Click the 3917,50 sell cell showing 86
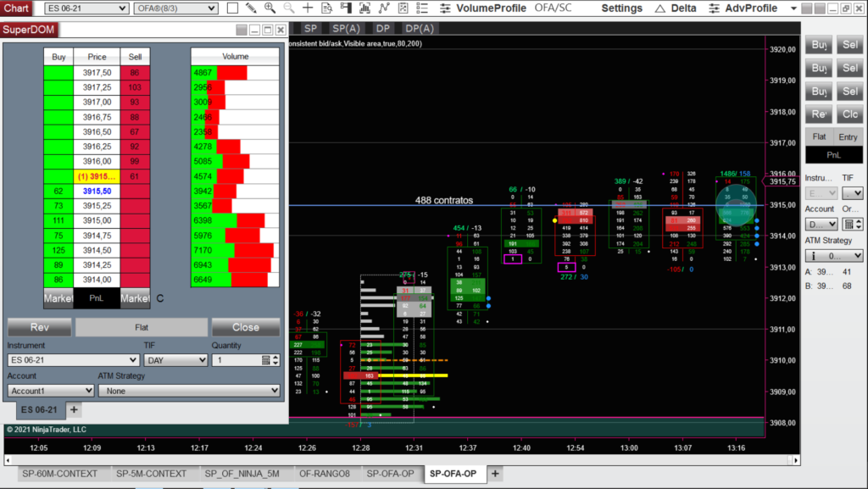Viewport: 868px width, 489px height. tap(135, 73)
